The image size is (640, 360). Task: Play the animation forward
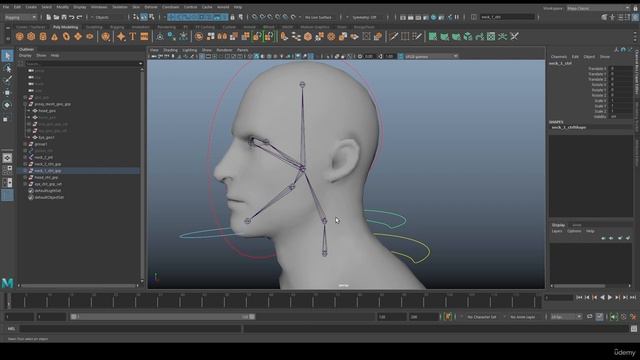pyautogui.click(x=610, y=298)
